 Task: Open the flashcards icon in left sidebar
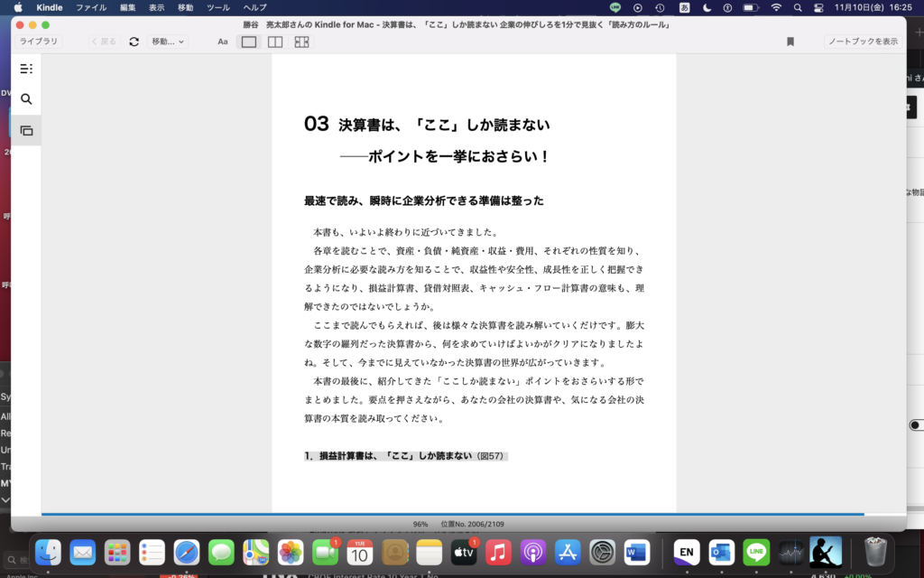pyautogui.click(x=26, y=131)
